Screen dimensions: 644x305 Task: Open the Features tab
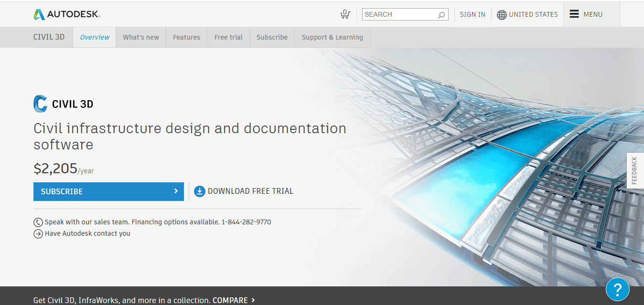coord(187,37)
